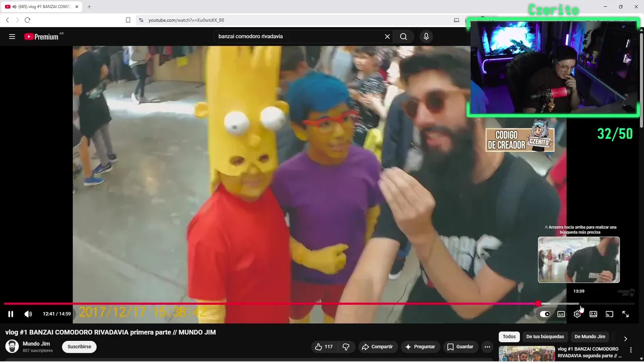Image resolution: width=644 pixels, height=362 pixels.
Task: Subscribe with Suscribirse button
Action: tap(79, 347)
